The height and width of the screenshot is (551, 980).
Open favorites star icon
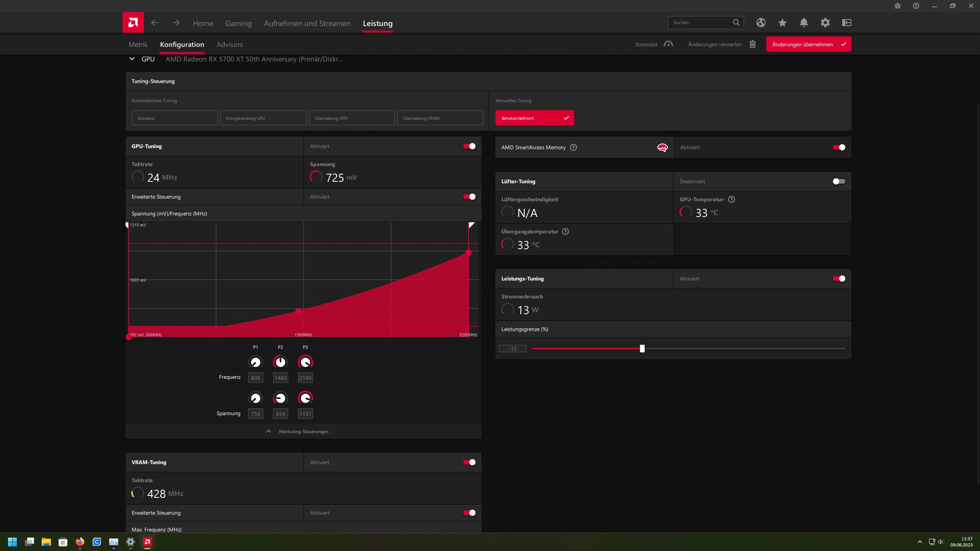pyautogui.click(x=782, y=23)
